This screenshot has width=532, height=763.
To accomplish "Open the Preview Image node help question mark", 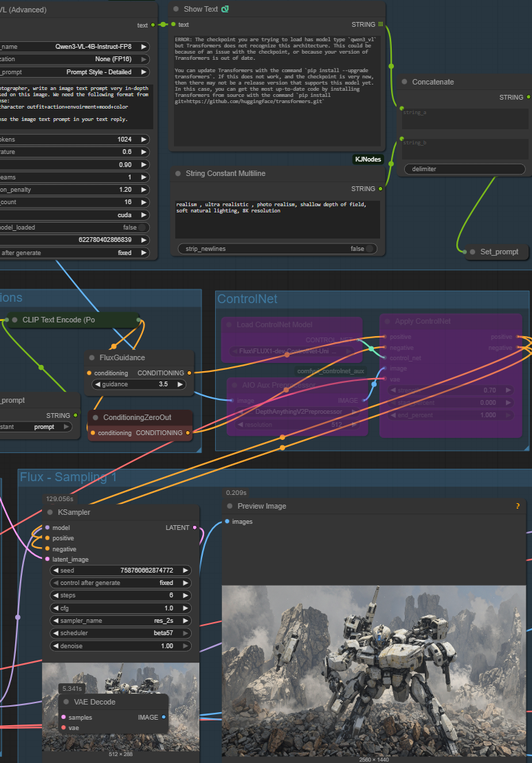I will coord(518,506).
